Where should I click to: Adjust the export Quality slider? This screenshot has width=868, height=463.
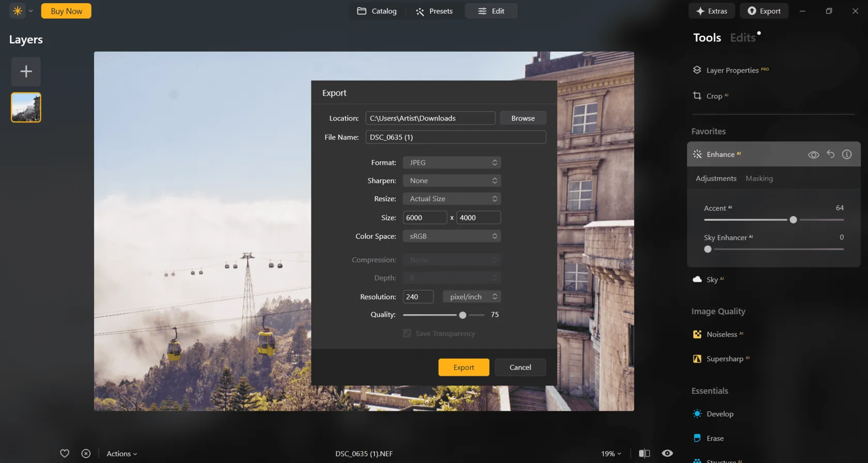[462, 315]
